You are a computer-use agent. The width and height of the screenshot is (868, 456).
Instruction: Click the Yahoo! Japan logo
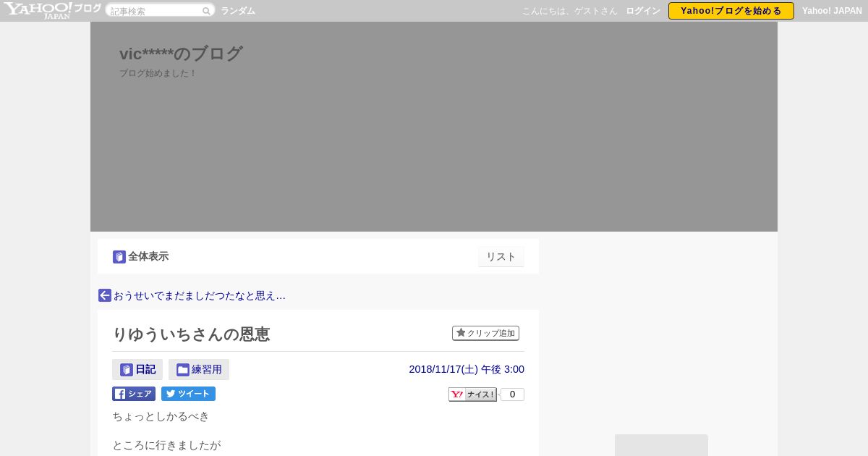coord(38,10)
